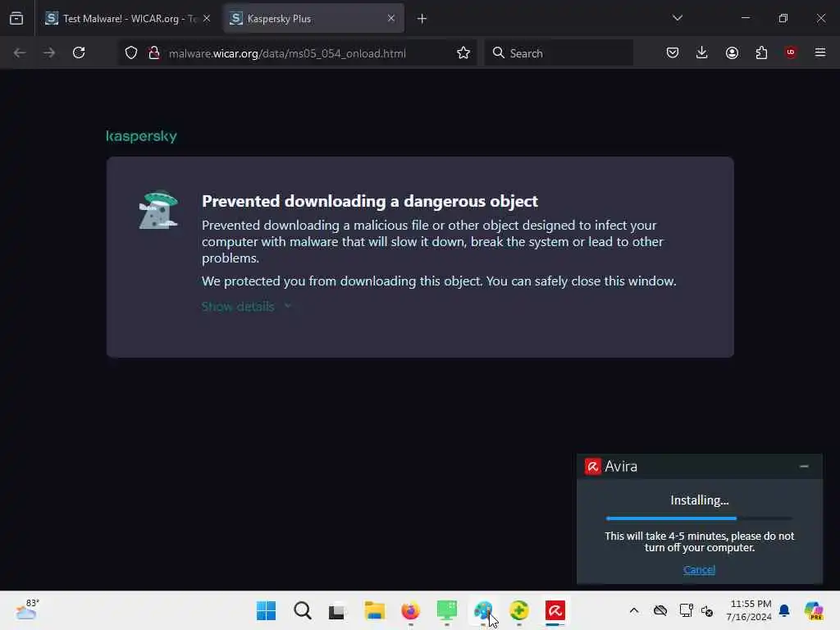Click 'Prevented downloading a dangerous object' heading

point(370,202)
